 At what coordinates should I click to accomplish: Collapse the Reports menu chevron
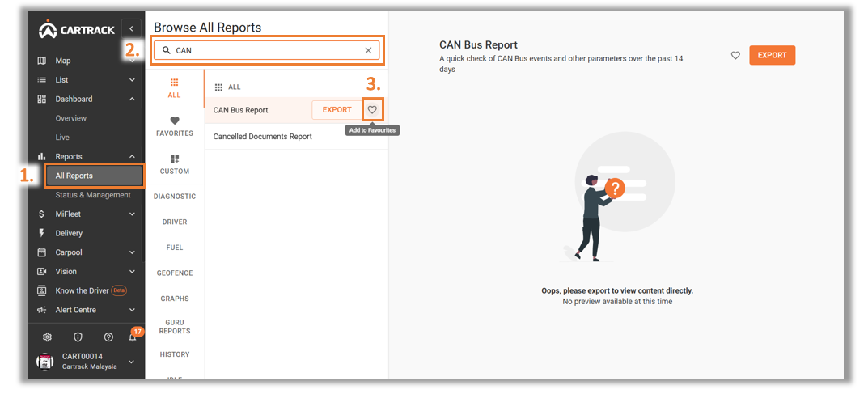[x=132, y=157]
